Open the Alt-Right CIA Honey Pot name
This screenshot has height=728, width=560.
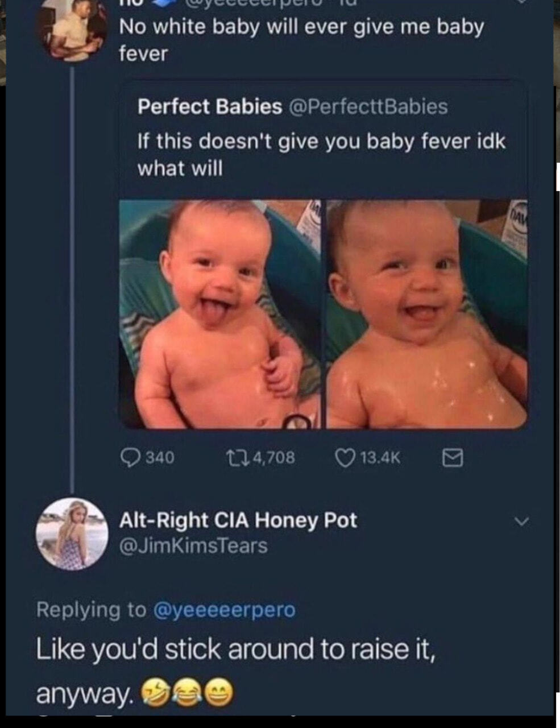pos(238,520)
